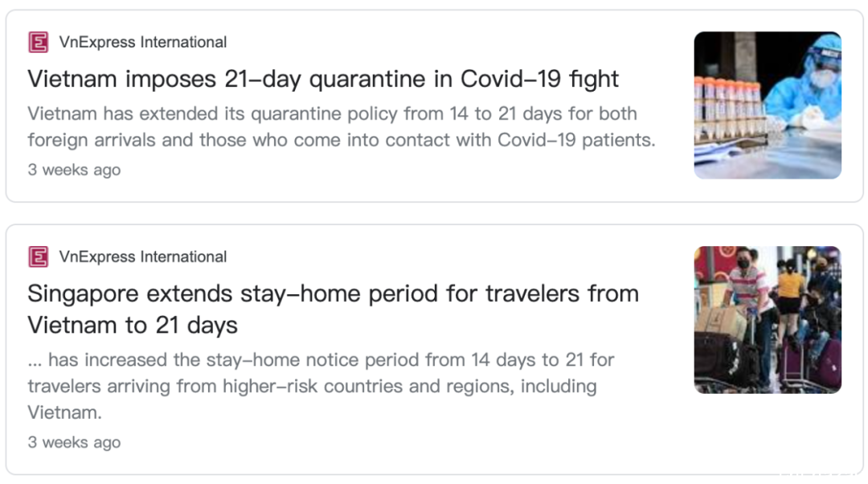
Task: Open the Singapore stay-home period headline
Action: [333, 309]
